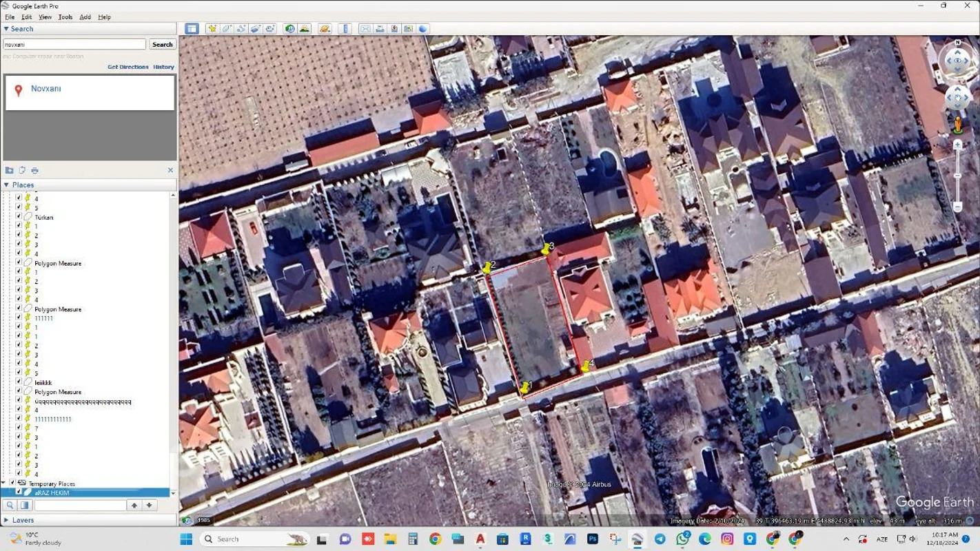This screenshot has height=551, width=980.
Task: Open the File menu
Action: (10, 17)
